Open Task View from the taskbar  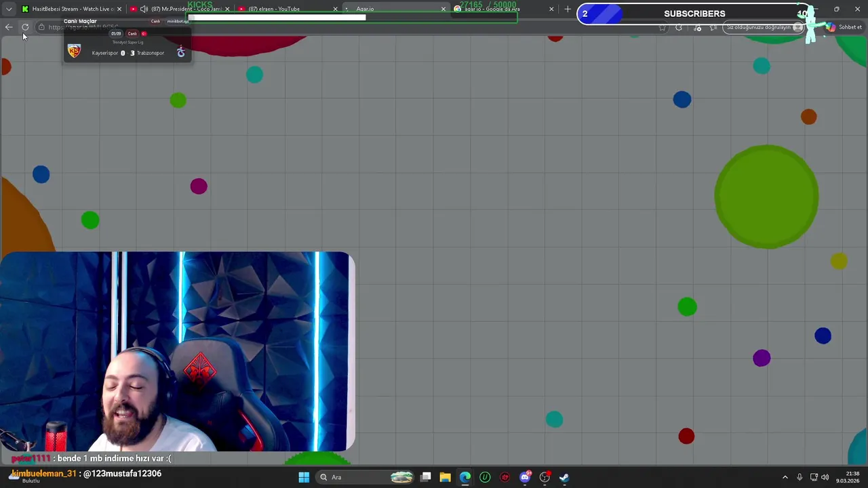click(x=426, y=477)
